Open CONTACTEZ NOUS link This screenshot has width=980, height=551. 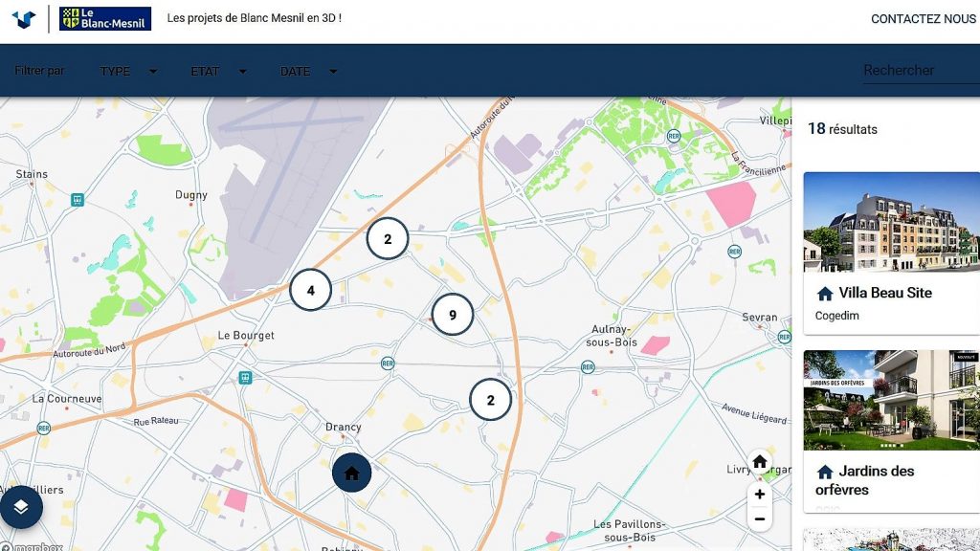click(924, 19)
